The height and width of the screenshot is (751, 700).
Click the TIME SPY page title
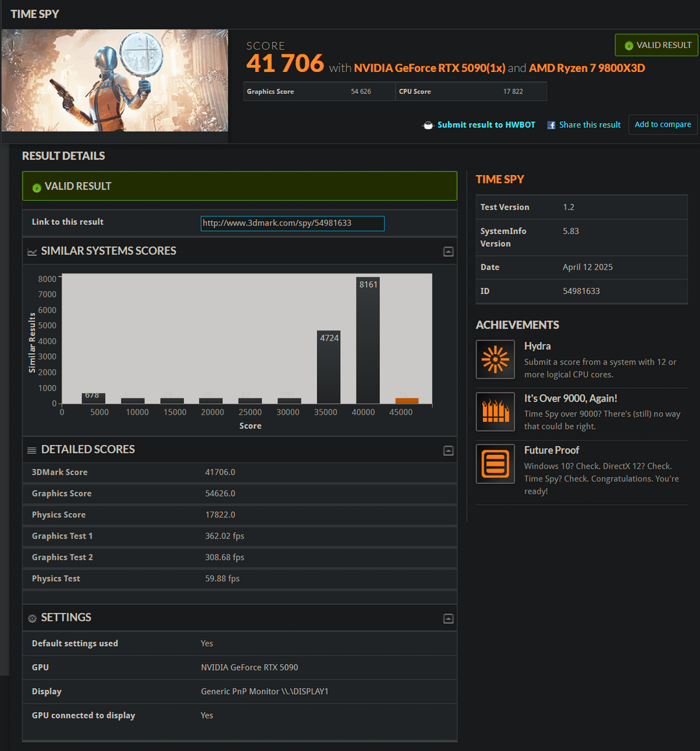35,14
